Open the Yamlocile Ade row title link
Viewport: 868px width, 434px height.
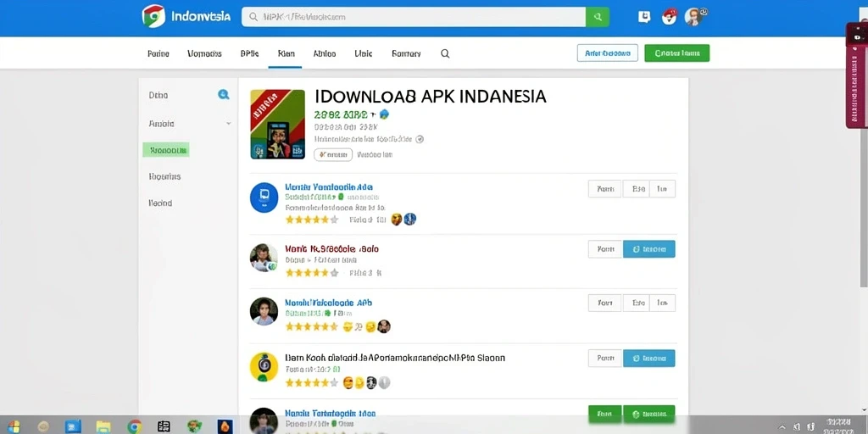329,187
